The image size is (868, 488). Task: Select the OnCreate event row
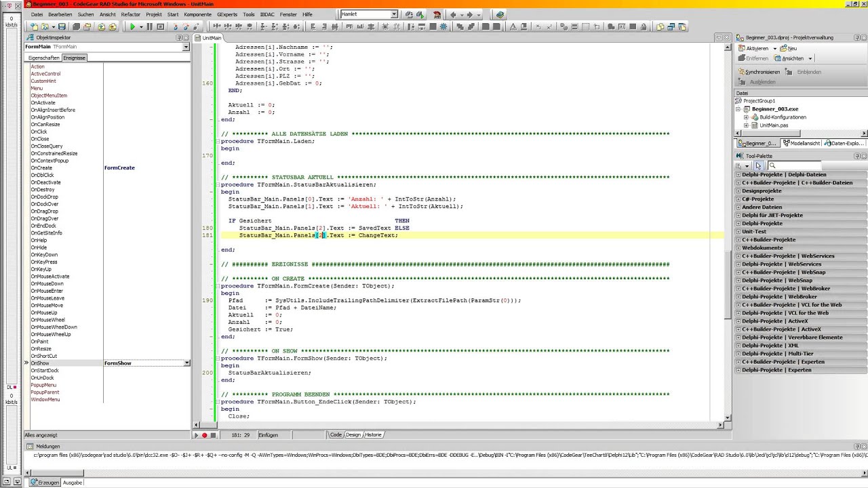[107, 167]
